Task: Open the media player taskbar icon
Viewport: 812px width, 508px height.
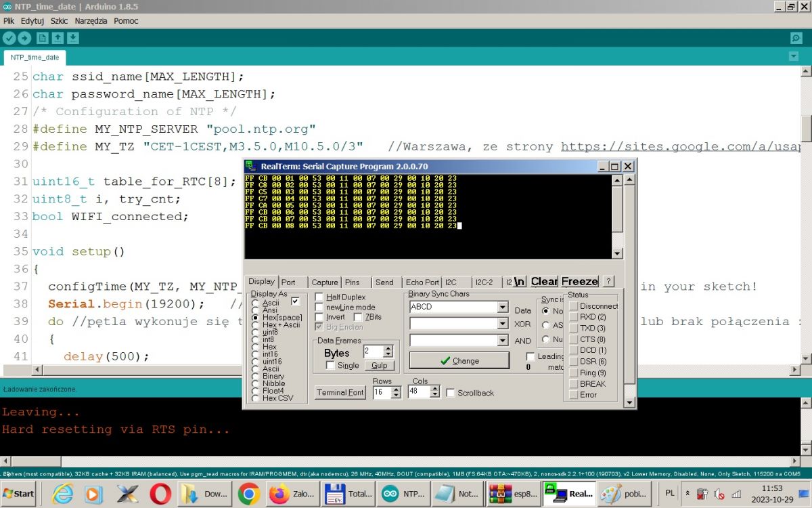Action: (93, 494)
